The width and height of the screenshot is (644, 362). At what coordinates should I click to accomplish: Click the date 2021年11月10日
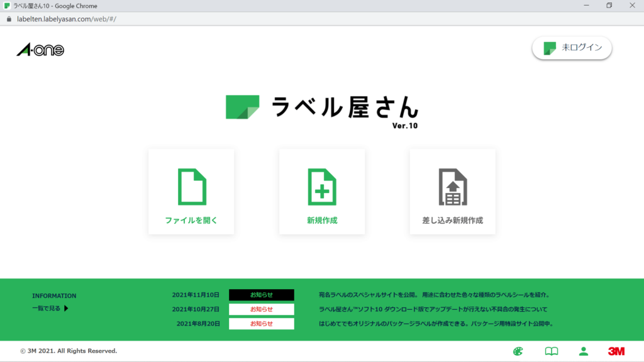tap(196, 295)
